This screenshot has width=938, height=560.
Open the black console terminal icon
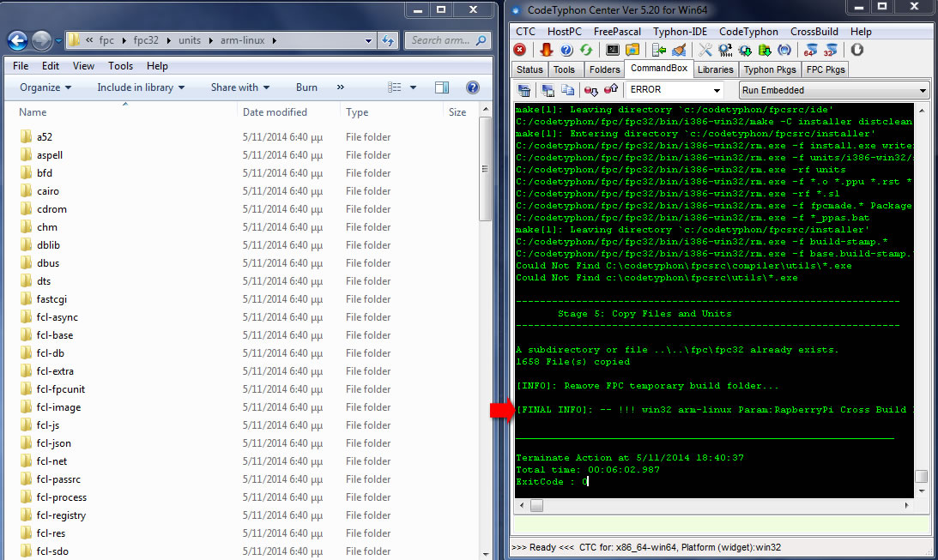tap(613, 51)
